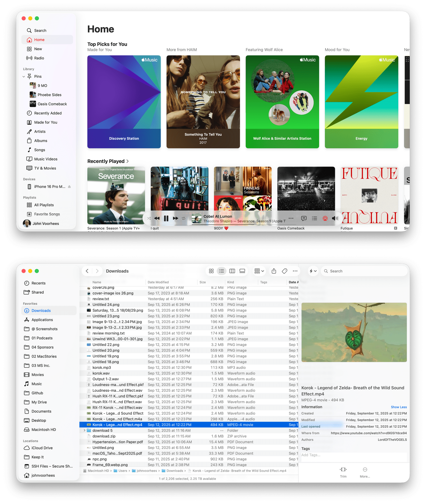Screen dimensions: 426x504
Task: Open Wolf Alice & Similar Artists Station card
Action: click(282, 102)
